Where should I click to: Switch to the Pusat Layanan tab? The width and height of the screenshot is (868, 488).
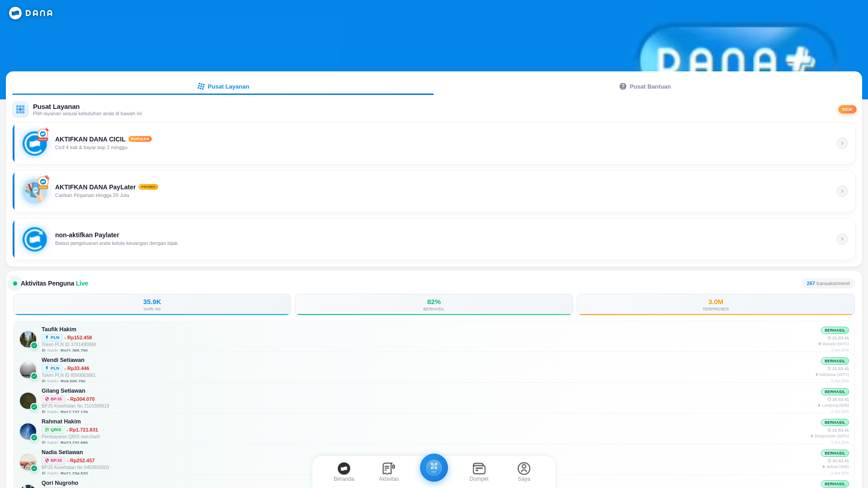[223, 86]
